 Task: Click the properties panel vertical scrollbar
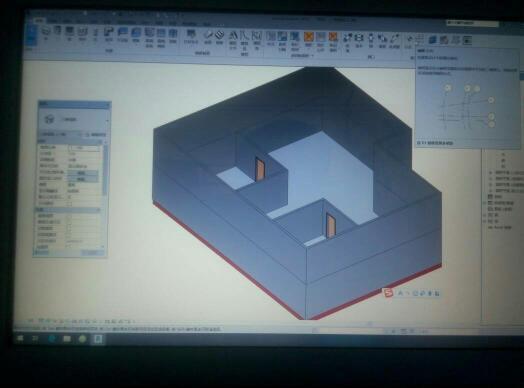[105, 170]
